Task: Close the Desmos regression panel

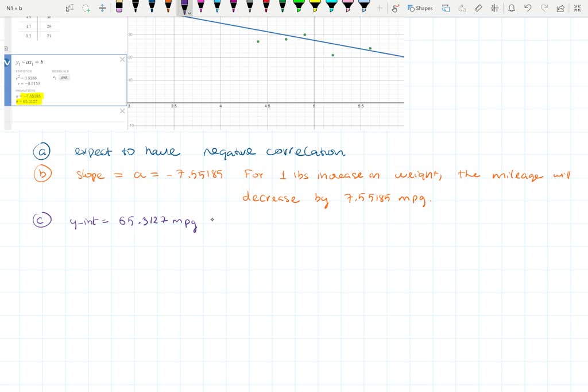Action: tap(122, 59)
